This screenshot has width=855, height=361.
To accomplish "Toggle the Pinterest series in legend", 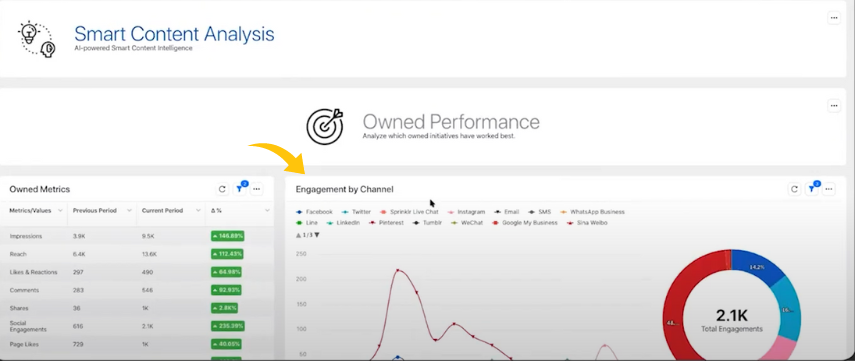I will click(387, 223).
